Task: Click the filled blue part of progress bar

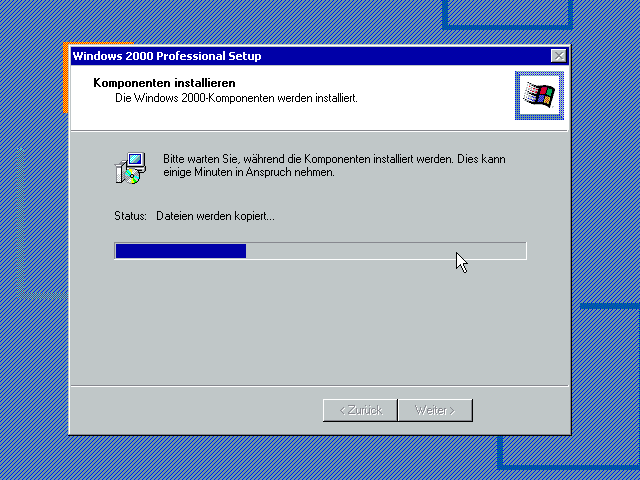Action: point(181,251)
